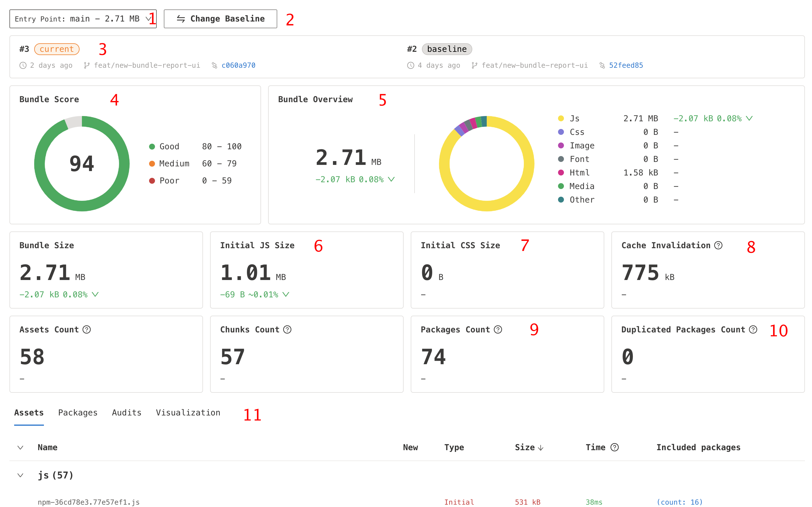Click the baseline build tag
This screenshot has width=812, height=507.
pos(447,49)
